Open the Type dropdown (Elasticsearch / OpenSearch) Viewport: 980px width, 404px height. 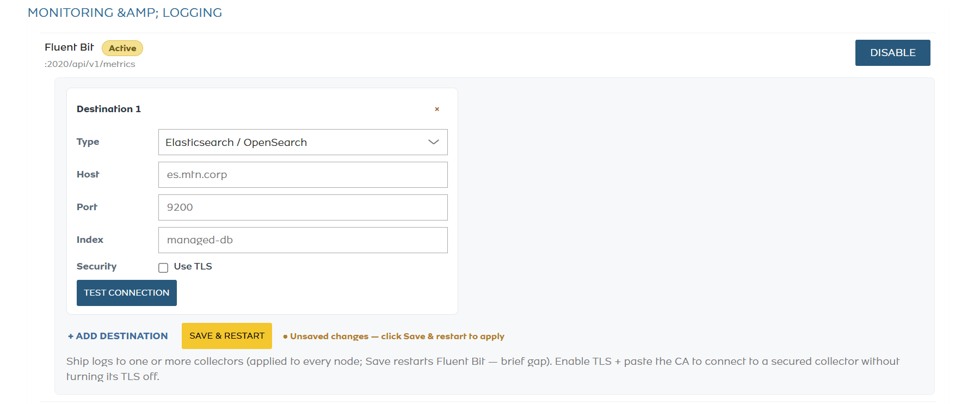coord(303,142)
